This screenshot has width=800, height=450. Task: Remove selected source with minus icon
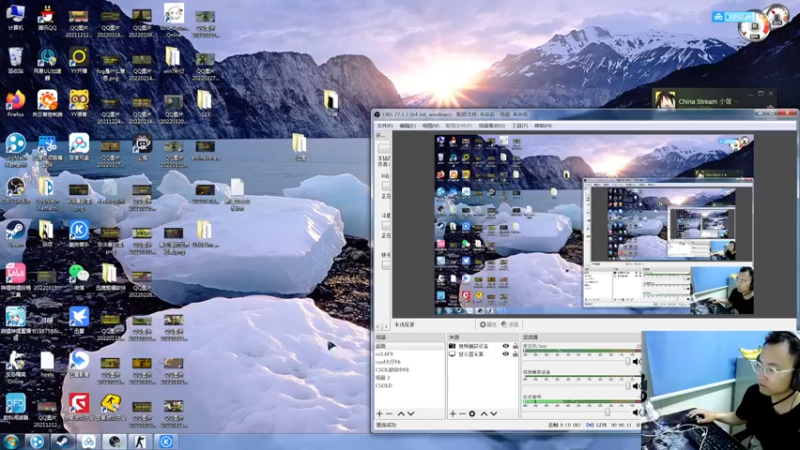click(462, 413)
